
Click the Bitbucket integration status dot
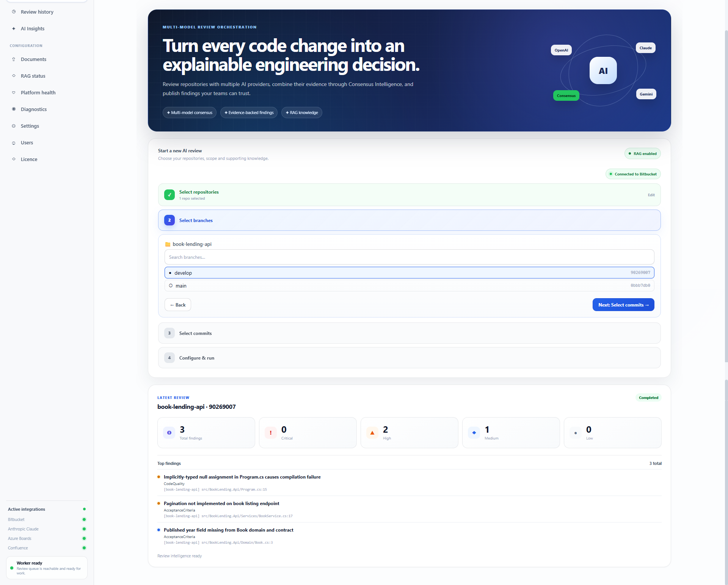pos(84,519)
